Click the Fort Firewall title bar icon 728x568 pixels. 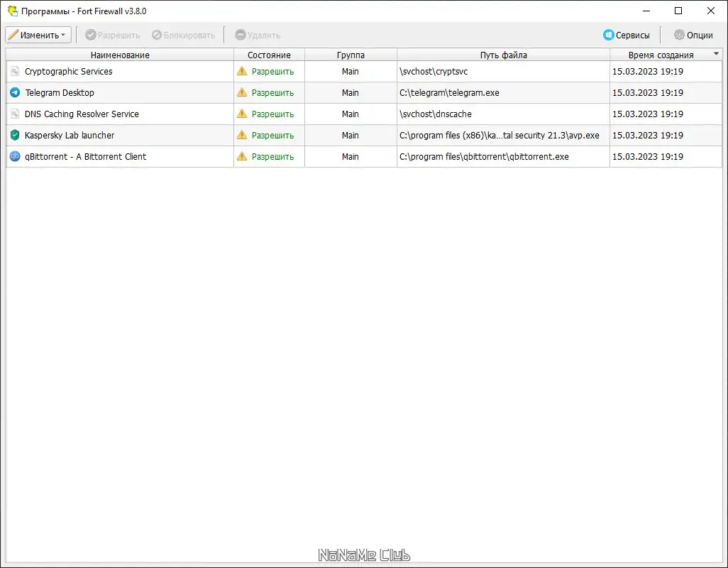(x=13, y=11)
